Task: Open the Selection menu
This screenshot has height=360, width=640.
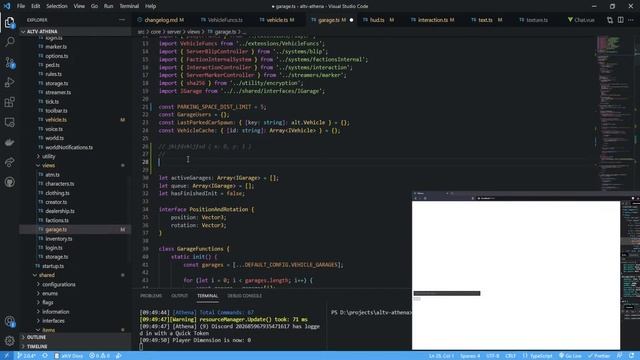Action: click(x=57, y=6)
